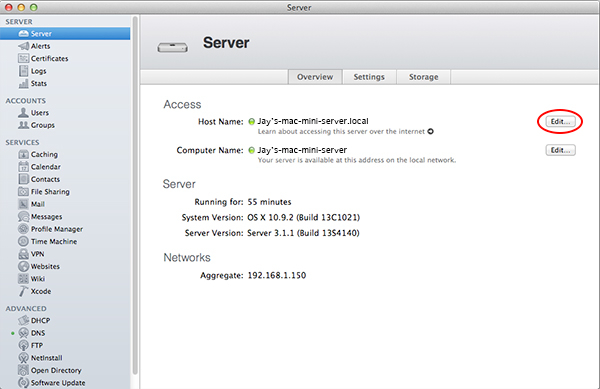Image resolution: width=600 pixels, height=389 pixels.
Task: Open the Logs document icon
Action: click(x=23, y=71)
